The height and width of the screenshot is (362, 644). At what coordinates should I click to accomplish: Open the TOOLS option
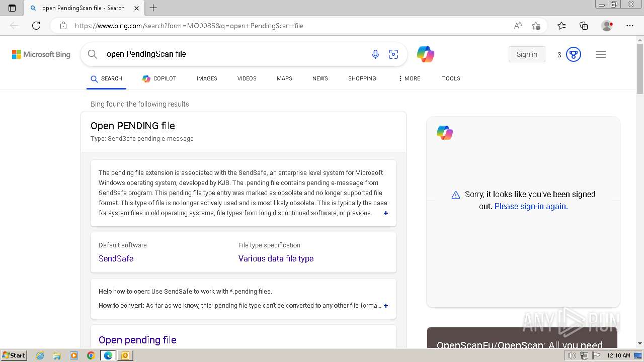coord(451,78)
